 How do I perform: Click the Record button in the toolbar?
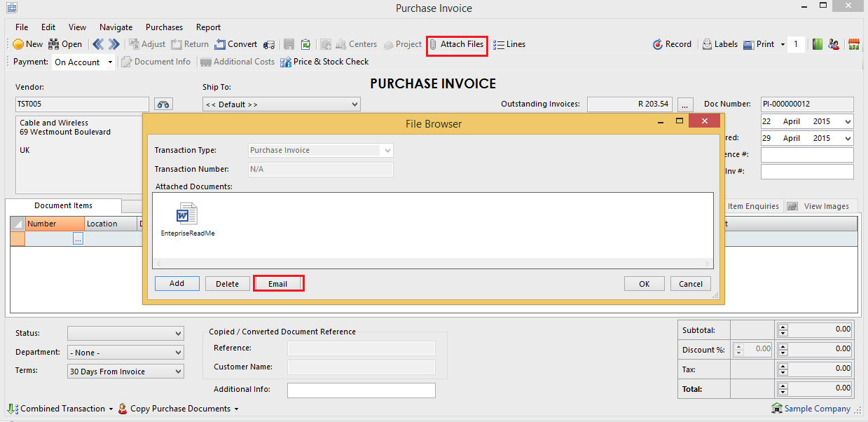tap(672, 44)
